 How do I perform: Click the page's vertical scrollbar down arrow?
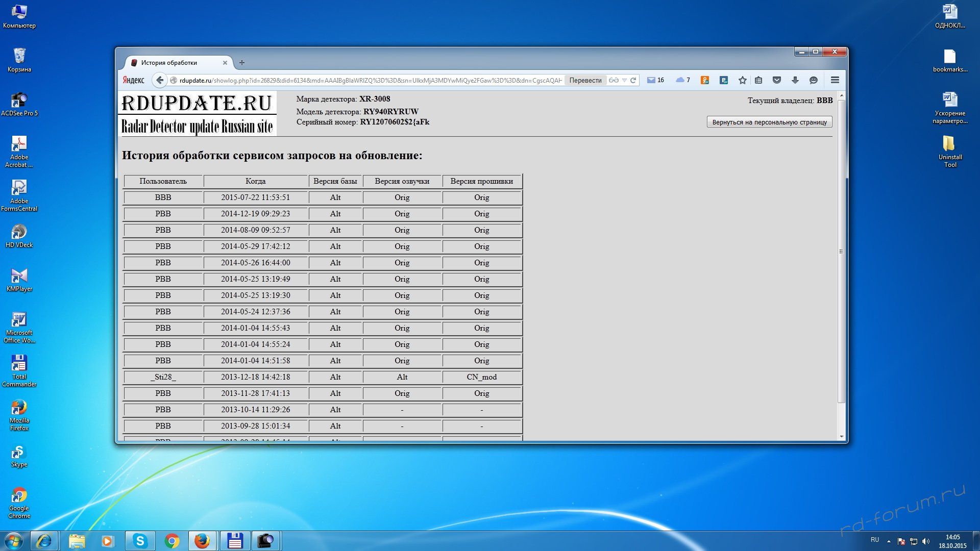pos(841,437)
